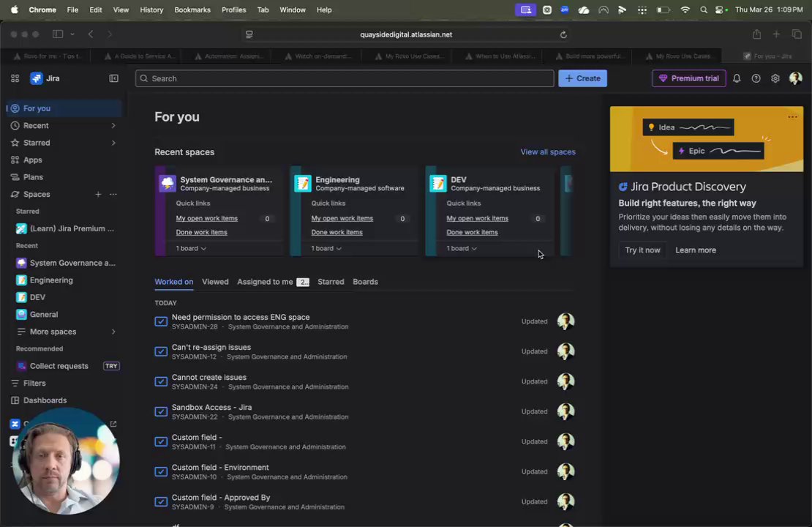Viewport: 812px width, 527px height.
Task: Toggle the browser sidebar icon
Action: pyautogui.click(x=58, y=34)
